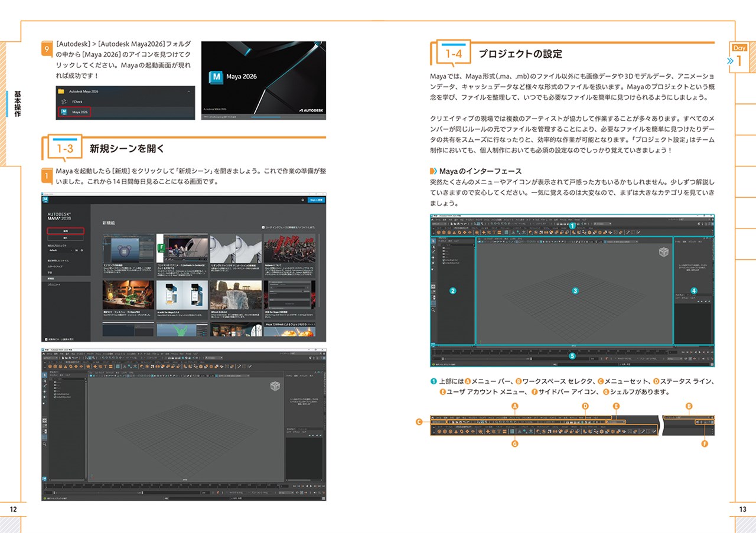Click the 新規 button on Maya home screen
Image resolution: width=756 pixels, height=533 pixels.
(66, 231)
